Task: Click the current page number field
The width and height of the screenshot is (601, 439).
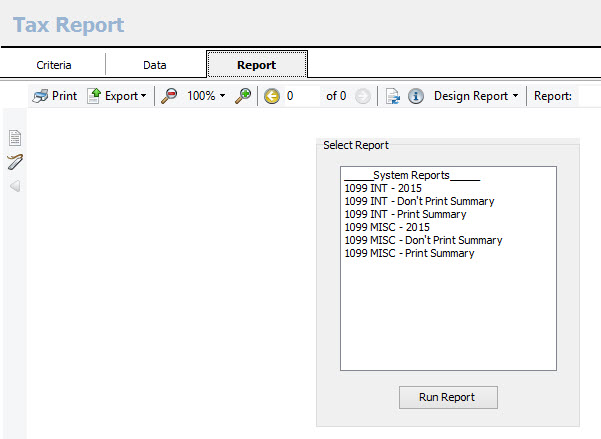Action: 302,96
